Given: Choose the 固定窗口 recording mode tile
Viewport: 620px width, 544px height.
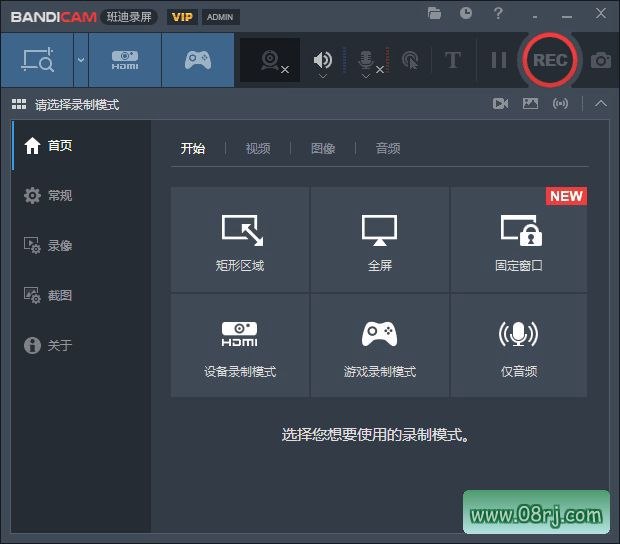Looking at the screenshot, I should tap(519, 240).
